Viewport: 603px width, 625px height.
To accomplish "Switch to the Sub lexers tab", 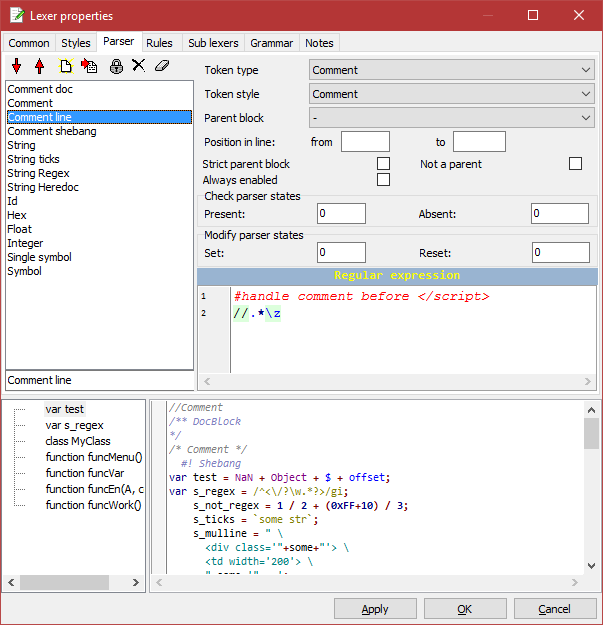I will pos(212,43).
